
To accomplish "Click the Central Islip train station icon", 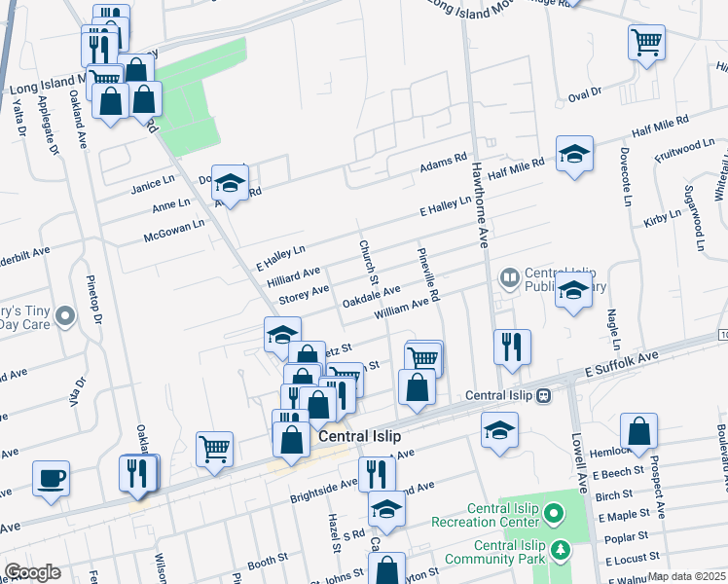I will (x=544, y=395).
